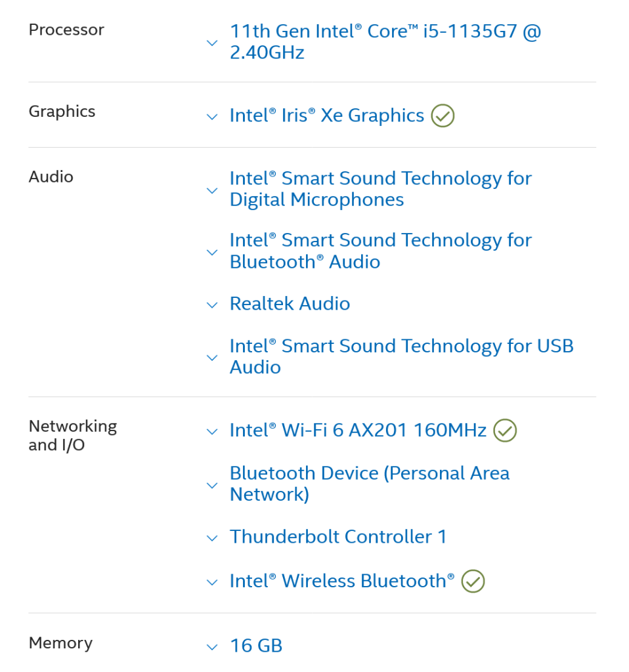
Task: Click the chevron beside Realtek Audio
Action: pyautogui.click(x=211, y=305)
